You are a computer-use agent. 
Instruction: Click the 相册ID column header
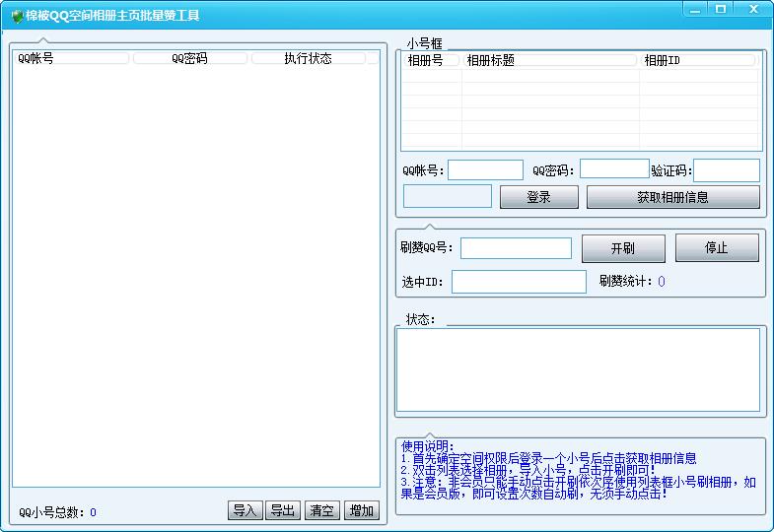(697, 60)
